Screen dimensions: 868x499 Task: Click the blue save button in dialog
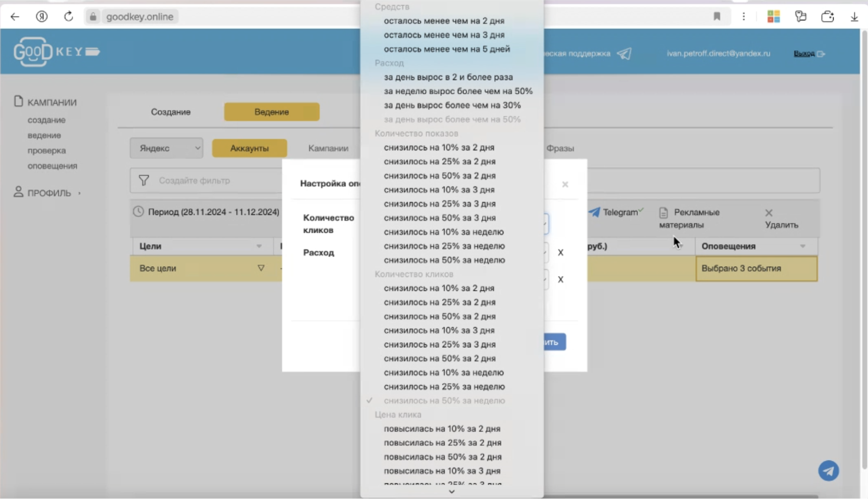click(554, 342)
